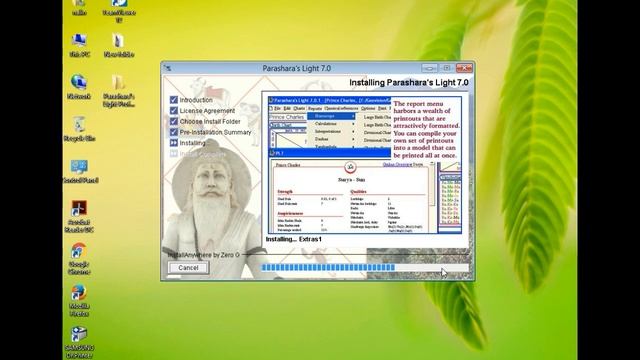Screen dimensions: 640x360
Task: Launch Acrobat Reader DC from the desktop
Action: [x=79, y=216]
